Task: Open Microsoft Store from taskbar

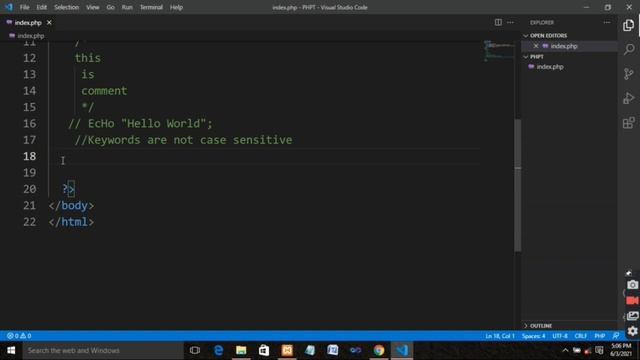Action: point(264,350)
